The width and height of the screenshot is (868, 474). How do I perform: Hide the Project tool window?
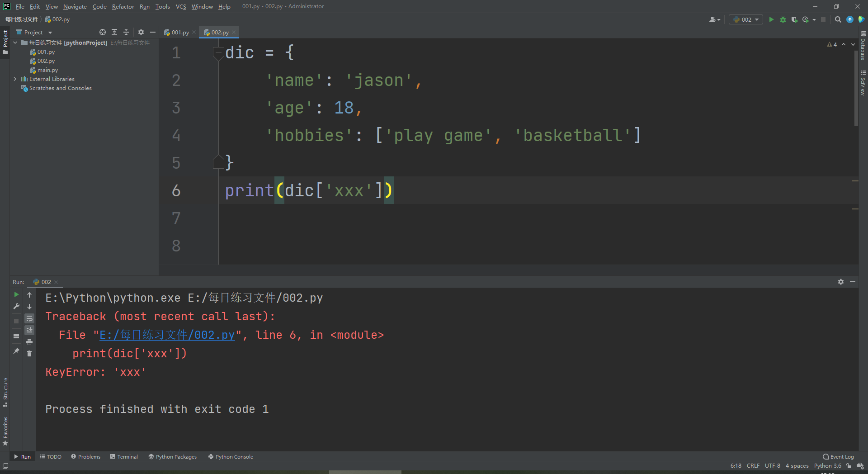(153, 32)
